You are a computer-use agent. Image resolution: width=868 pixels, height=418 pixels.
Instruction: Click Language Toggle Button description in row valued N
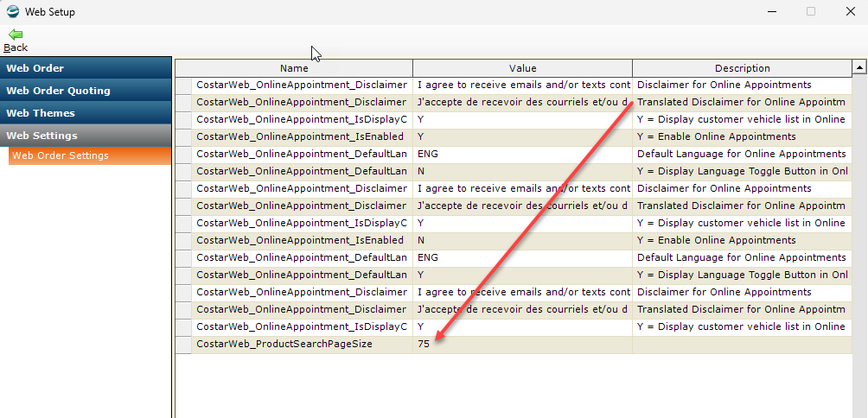pyautogui.click(x=742, y=171)
